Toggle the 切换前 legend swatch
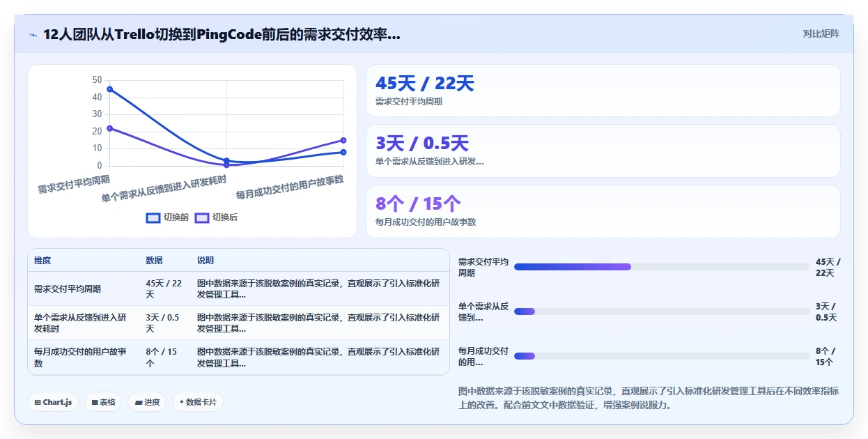The image size is (868, 439). [x=153, y=217]
